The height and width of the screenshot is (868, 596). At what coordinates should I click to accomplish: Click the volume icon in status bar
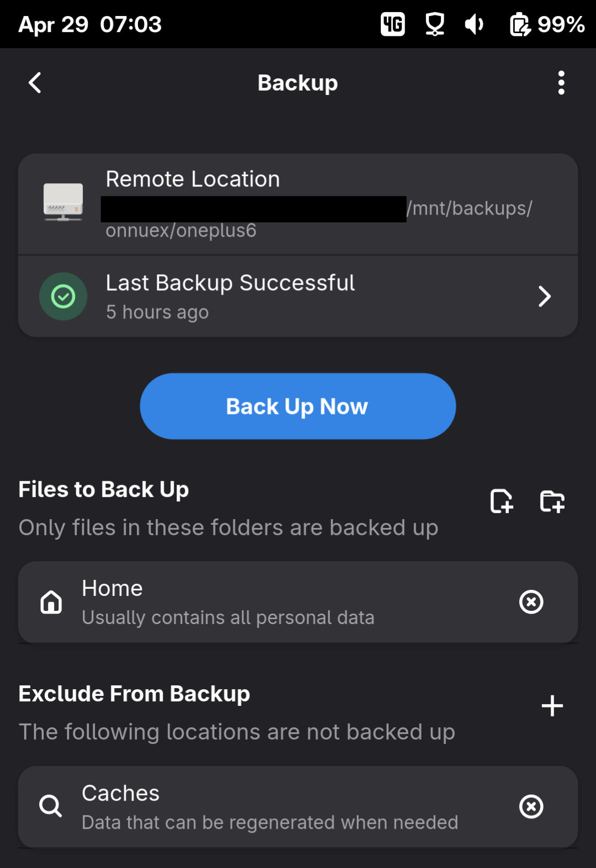click(x=473, y=24)
